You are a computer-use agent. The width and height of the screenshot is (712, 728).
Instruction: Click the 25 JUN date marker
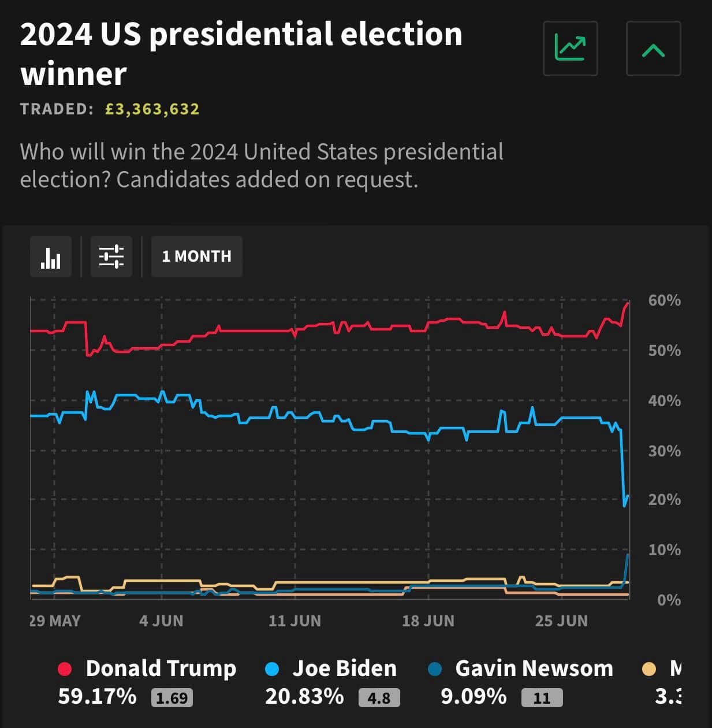point(561,621)
